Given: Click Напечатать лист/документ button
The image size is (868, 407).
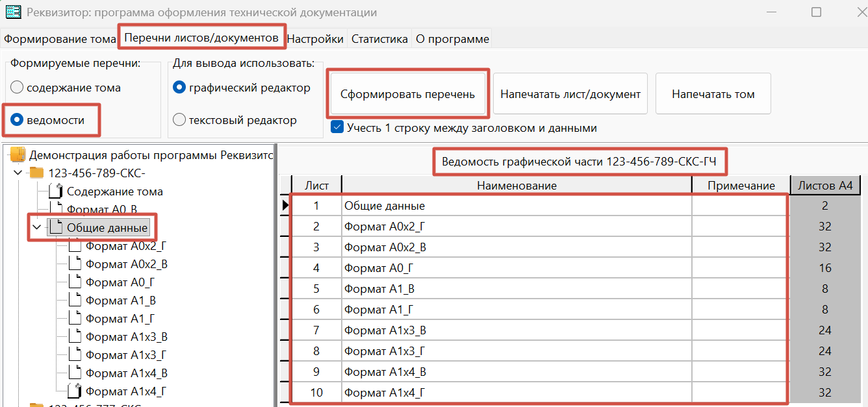Looking at the screenshot, I should pos(570,94).
